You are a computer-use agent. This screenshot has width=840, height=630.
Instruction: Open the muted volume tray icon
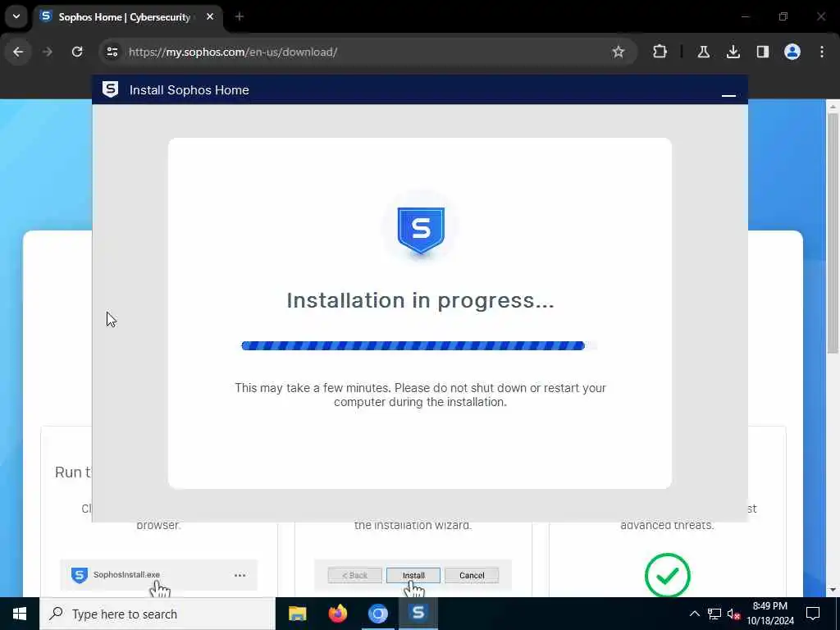pyautogui.click(x=734, y=614)
